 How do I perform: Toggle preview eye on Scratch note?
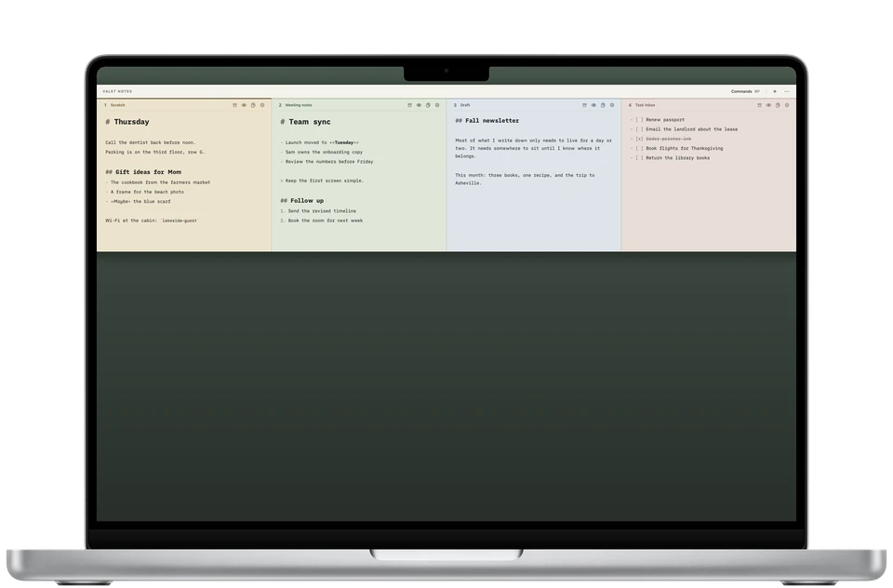[x=244, y=105]
